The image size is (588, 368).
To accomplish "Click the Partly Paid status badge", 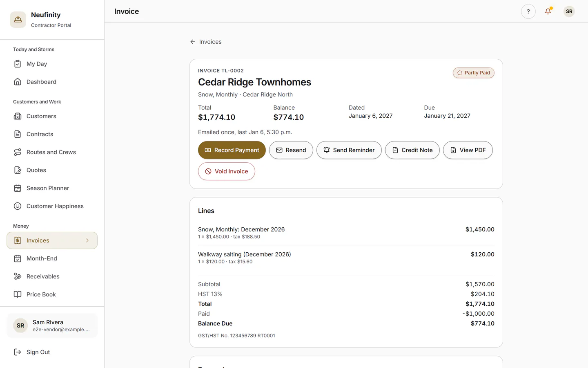I will pos(474,73).
